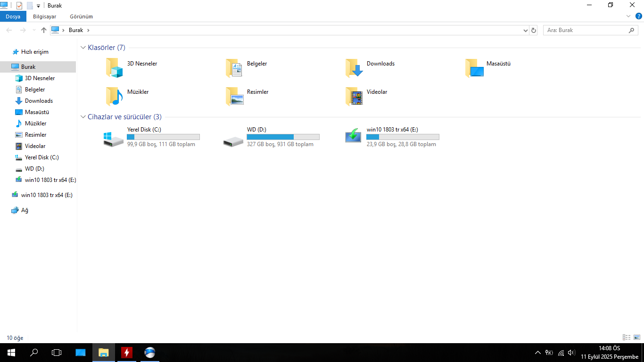
Task: Click the refresh button beside address bar
Action: 534,30
